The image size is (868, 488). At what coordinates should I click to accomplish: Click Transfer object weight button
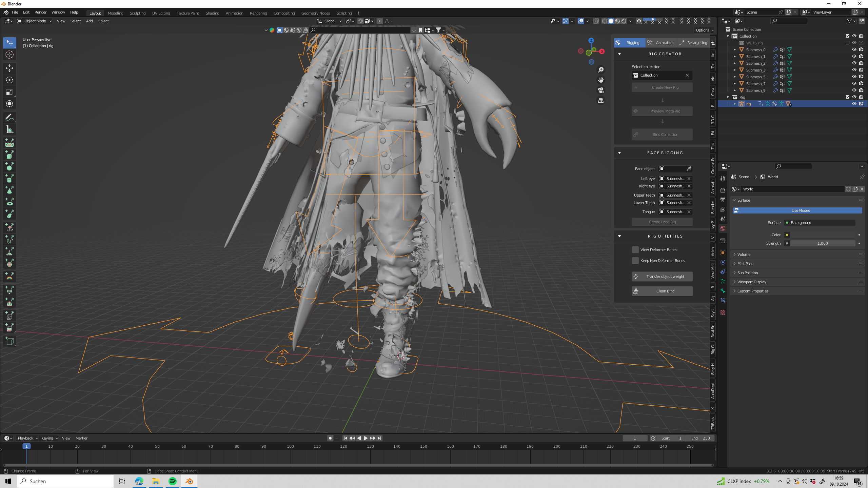pyautogui.click(x=662, y=277)
